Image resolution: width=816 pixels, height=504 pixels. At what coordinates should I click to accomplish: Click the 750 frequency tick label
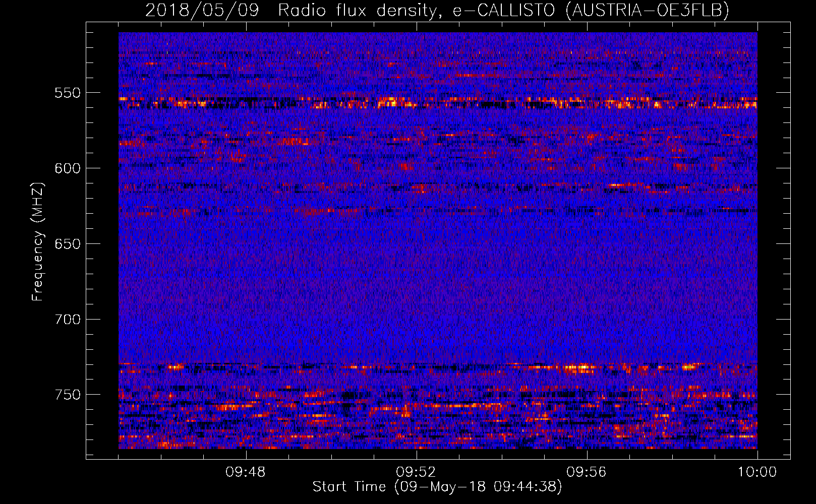(68, 395)
